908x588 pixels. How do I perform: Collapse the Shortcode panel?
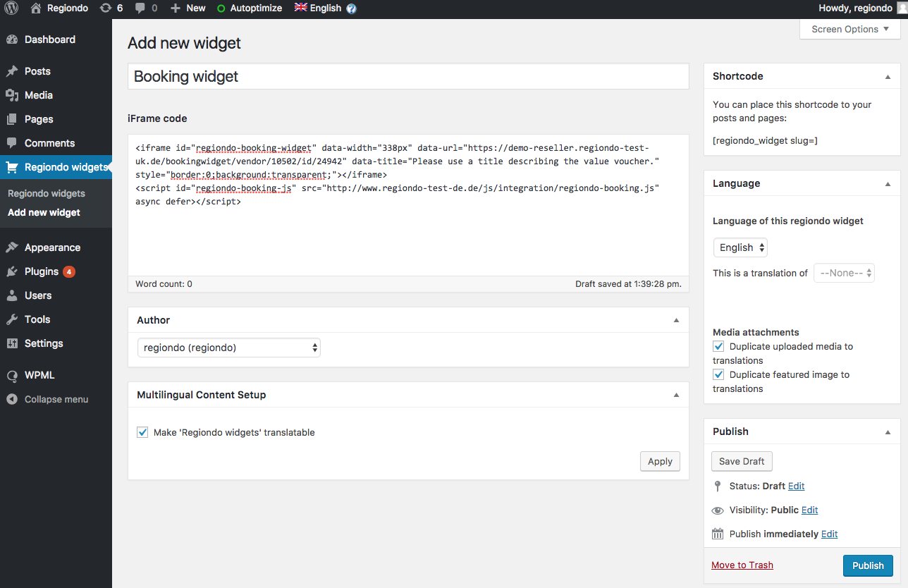click(x=888, y=76)
